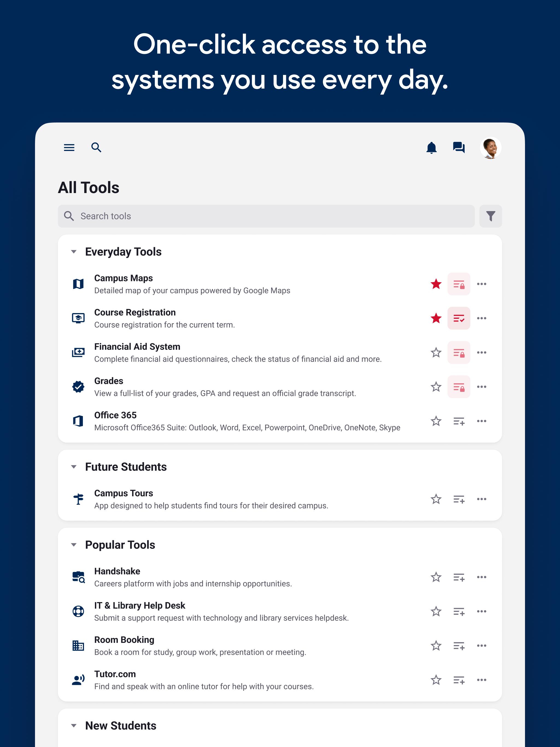
Task: Open more options for Room Booking
Action: coord(481,646)
